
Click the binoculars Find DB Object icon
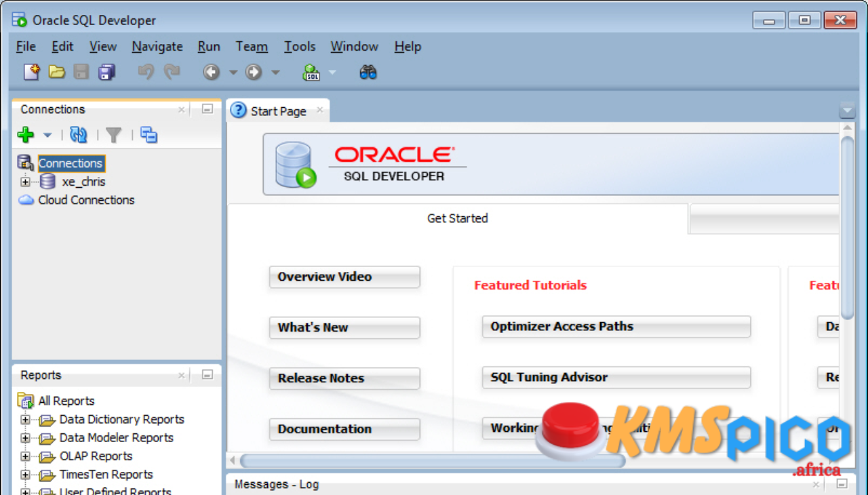[368, 72]
